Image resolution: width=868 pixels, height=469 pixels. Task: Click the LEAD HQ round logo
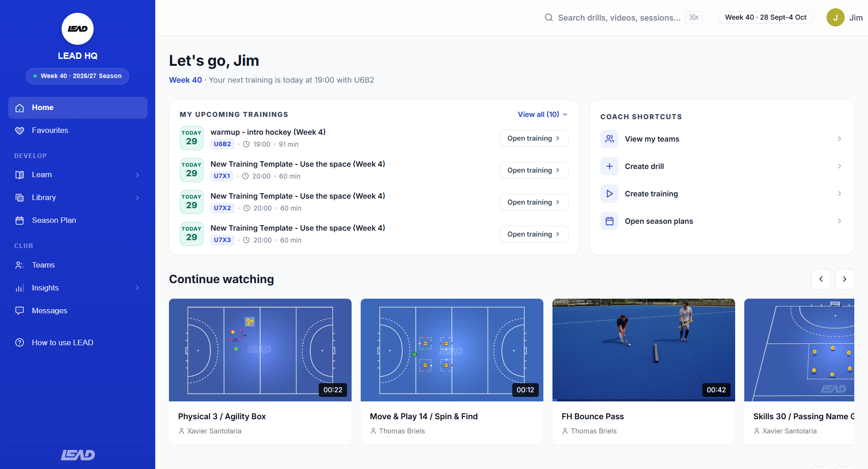78,29
